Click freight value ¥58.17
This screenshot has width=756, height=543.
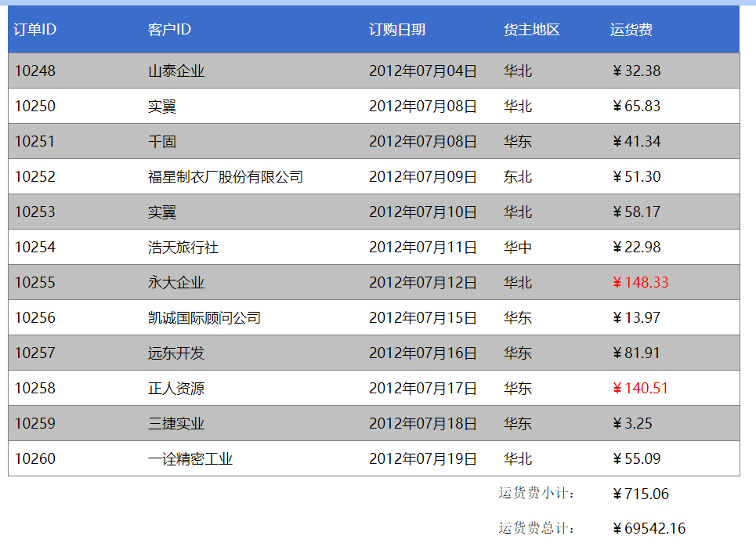[636, 212]
